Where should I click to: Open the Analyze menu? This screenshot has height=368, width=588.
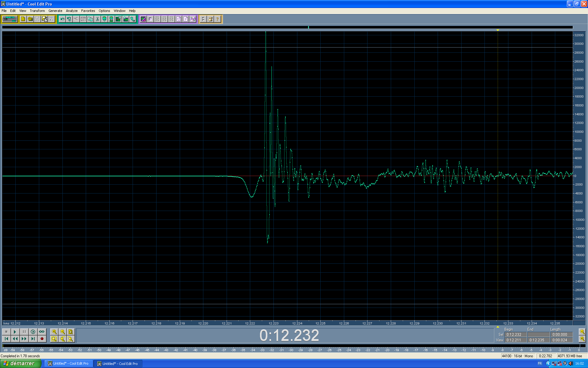(x=72, y=11)
